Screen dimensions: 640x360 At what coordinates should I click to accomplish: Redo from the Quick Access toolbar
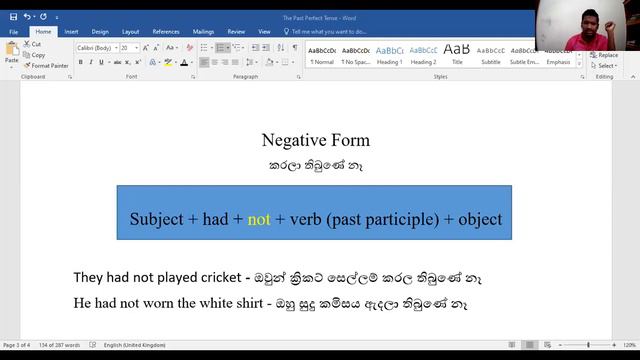(43, 17)
